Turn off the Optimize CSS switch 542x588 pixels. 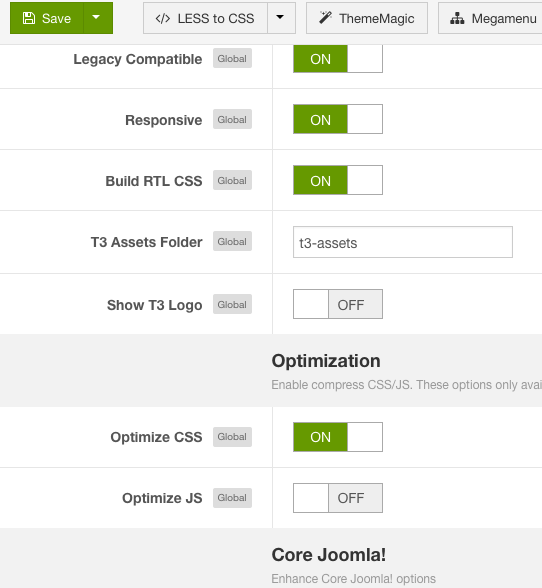pyautogui.click(x=338, y=437)
